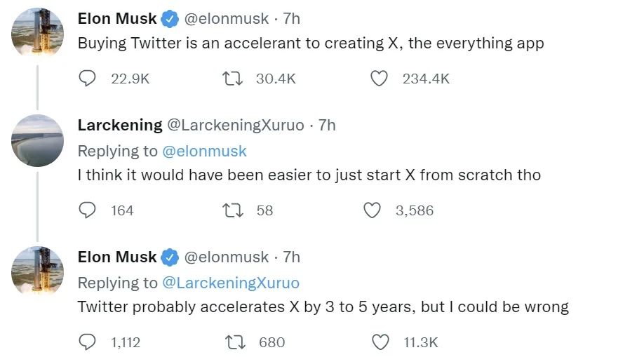Open the @elonmusk mention link in Larckening's reply
The image size is (644, 357).
point(204,151)
